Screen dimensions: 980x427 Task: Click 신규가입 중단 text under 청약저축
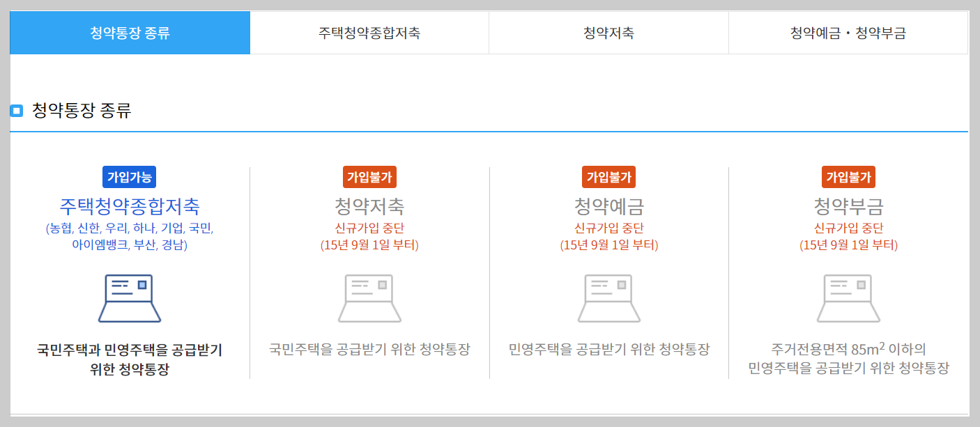point(369,226)
